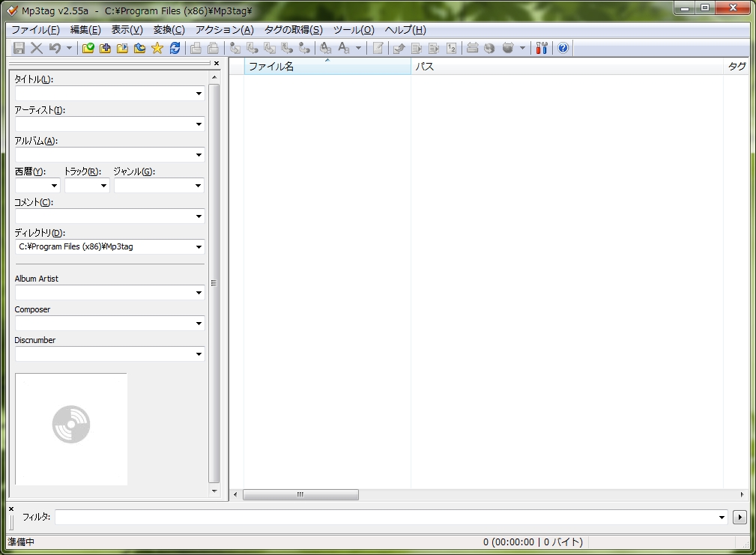The width and height of the screenshot is (756, 555).
Task: Open Options with the tools icon
Action: point(542,48)
